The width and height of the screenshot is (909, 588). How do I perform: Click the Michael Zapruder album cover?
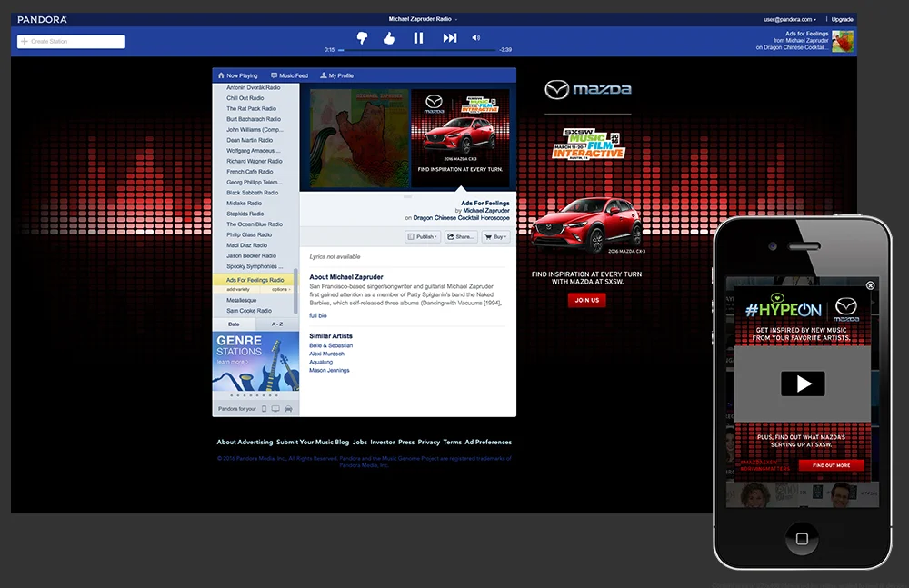click(359, 138)
